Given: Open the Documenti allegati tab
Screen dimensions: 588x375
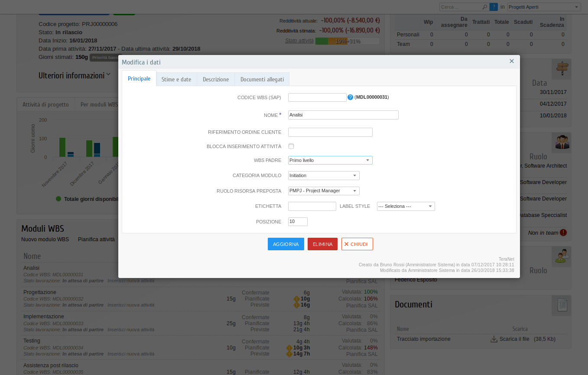Looking at the screenshot, I should point(262,79).
